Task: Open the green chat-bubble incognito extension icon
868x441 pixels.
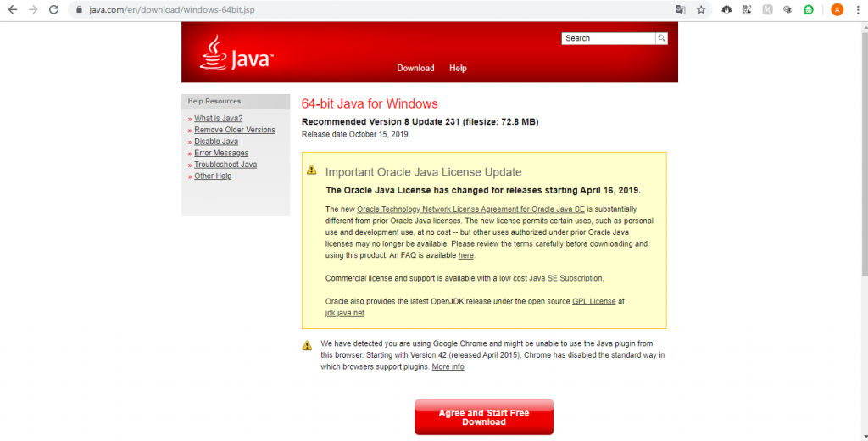Action: click(808, 9)
